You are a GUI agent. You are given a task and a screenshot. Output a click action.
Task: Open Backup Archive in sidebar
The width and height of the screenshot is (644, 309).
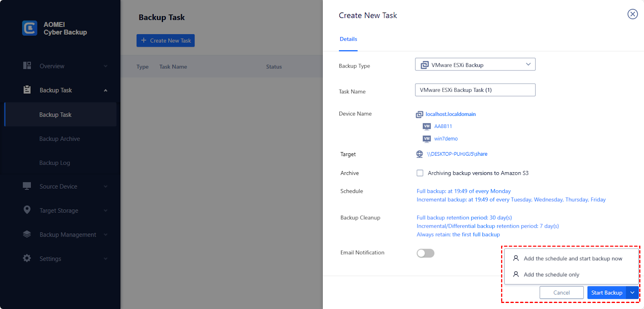[60, 139]
